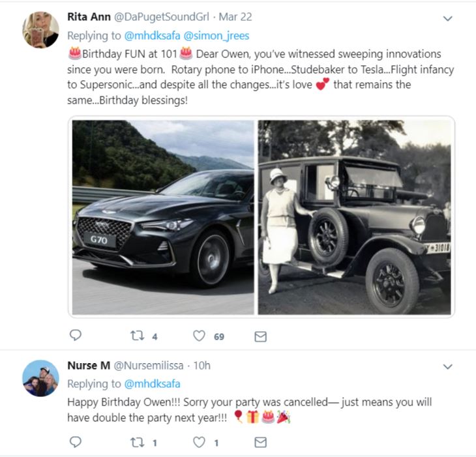Like Nurse M's birthday tweet

click(x=199, y=443)
